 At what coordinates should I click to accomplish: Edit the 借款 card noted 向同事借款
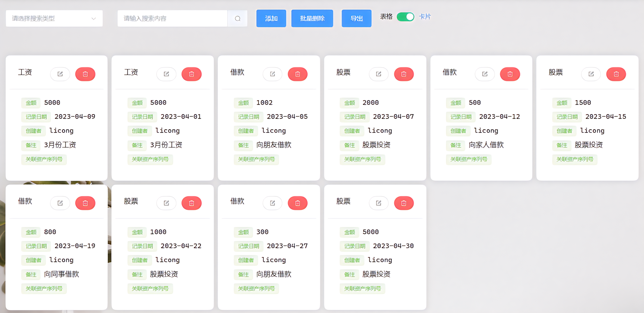click(60, 203)
